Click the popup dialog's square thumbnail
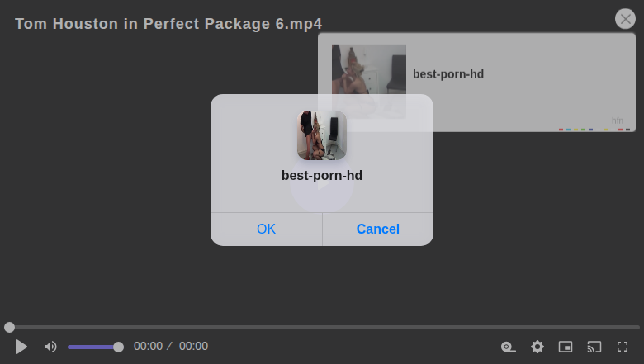This screenshot has height=364, width=644. 322,135
